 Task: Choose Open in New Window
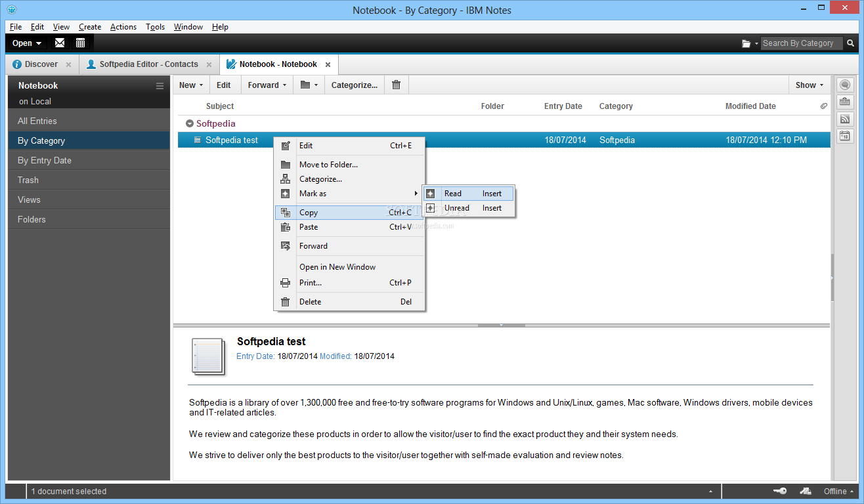pos(350,267)
